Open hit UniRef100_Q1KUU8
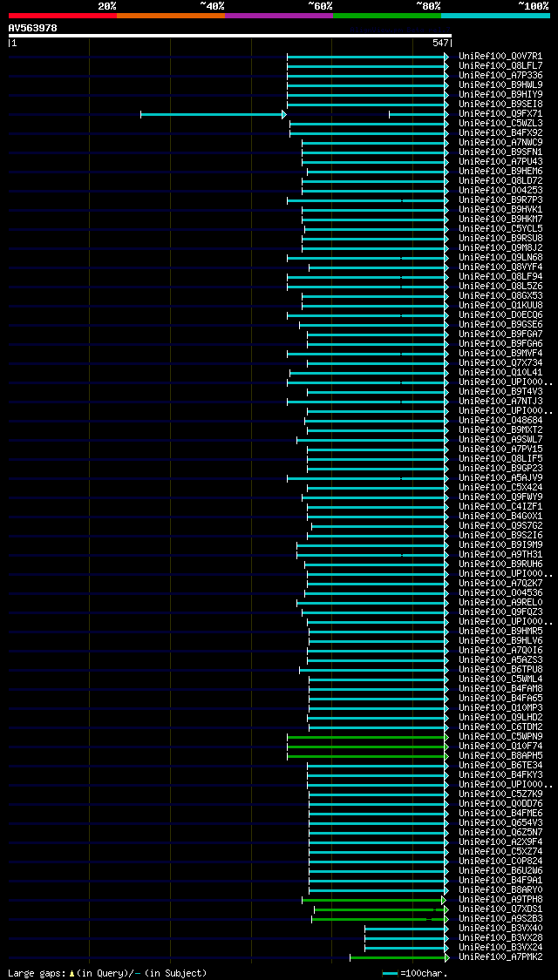The height and width of the screenshot is (980, 558). click(x=500, y=306)
